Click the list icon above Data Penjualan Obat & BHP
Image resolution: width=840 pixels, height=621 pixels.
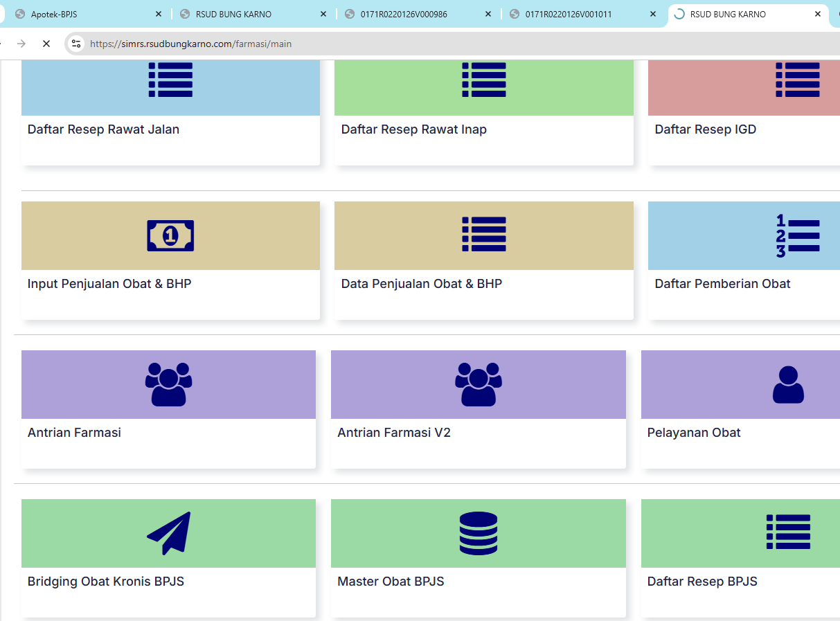(x=484, y=234)
